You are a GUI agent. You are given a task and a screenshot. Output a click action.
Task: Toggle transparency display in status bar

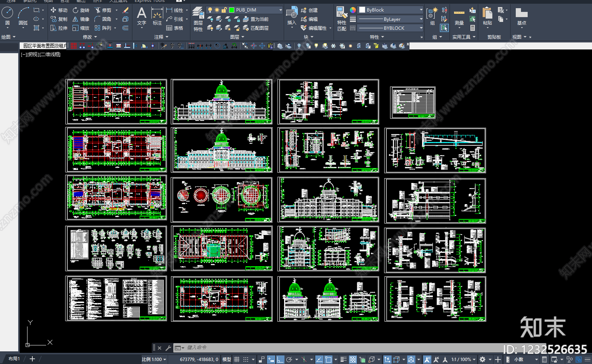(x=353, y=360)
